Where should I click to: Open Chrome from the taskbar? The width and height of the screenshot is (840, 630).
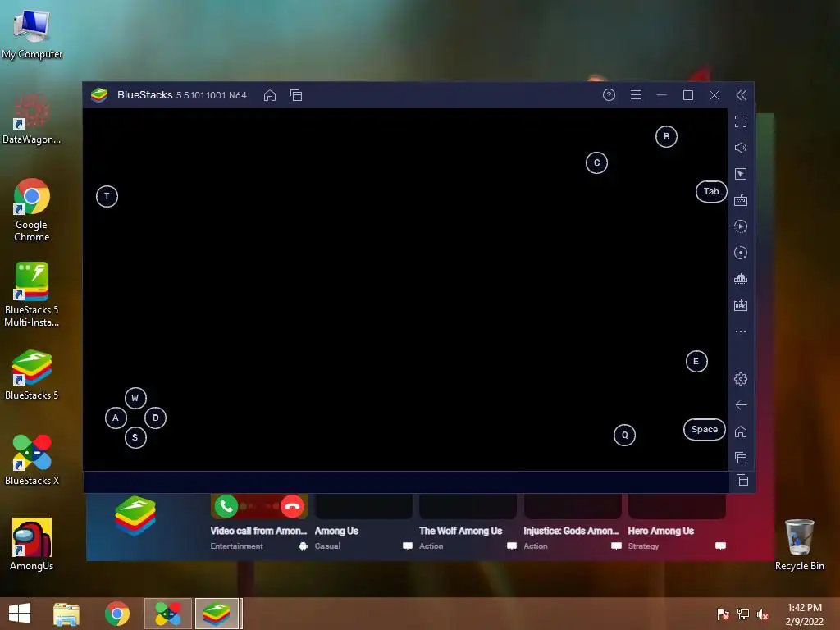point(116,614)
